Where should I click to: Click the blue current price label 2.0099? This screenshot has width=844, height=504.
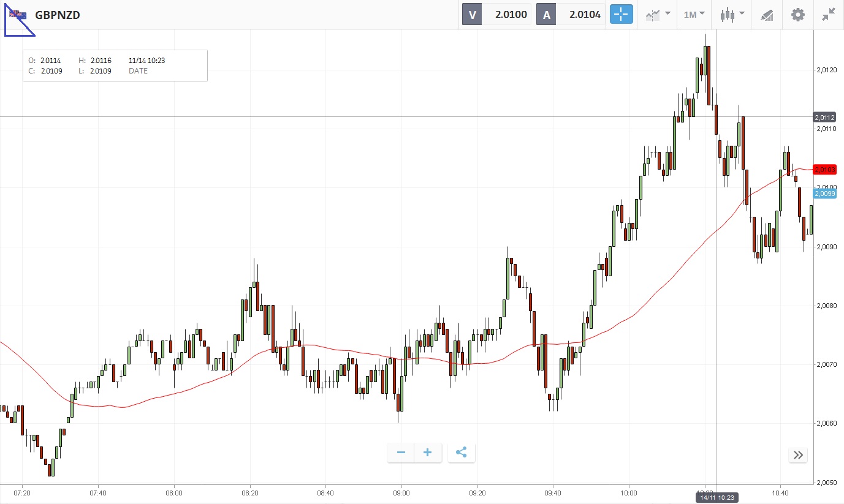point(823,194)
